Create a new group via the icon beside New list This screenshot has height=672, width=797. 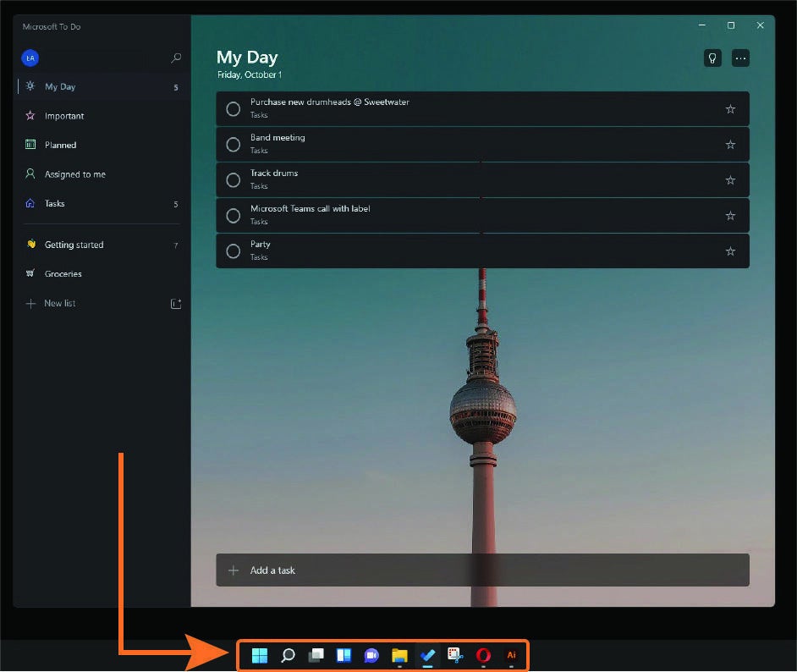click(176, 304)
